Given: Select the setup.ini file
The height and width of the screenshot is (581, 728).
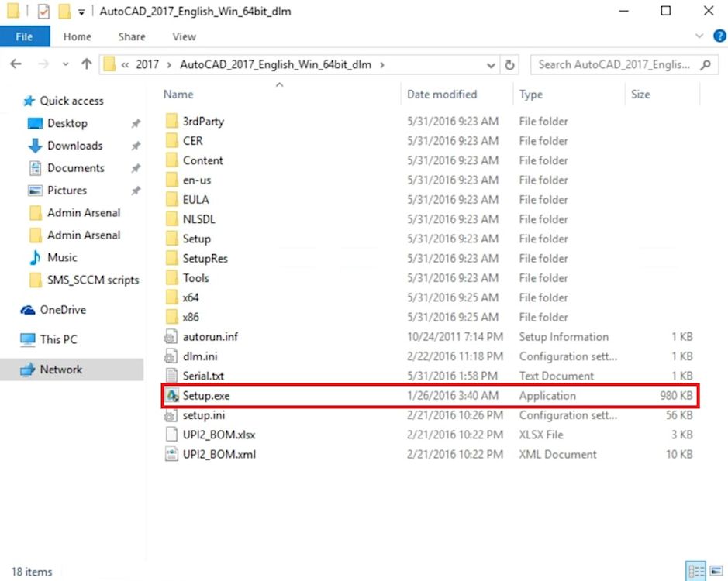Looking at the screenshot, I should click(203, 415).
